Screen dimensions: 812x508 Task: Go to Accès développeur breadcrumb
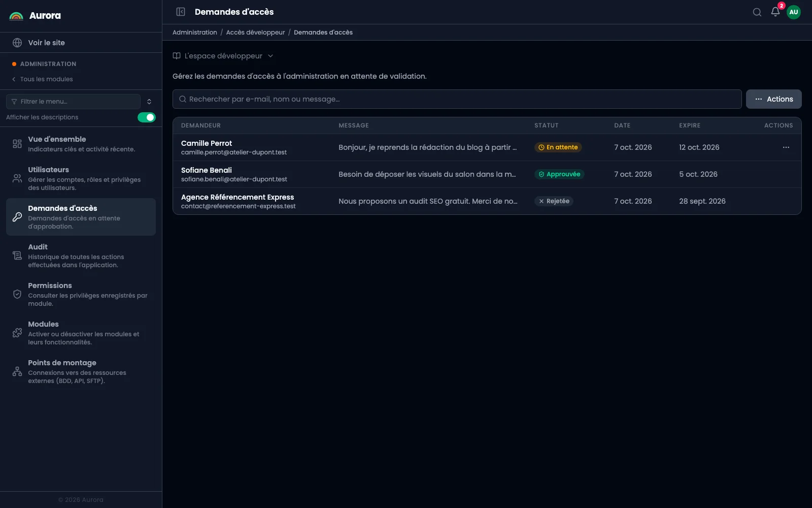(x=255, y=33)
